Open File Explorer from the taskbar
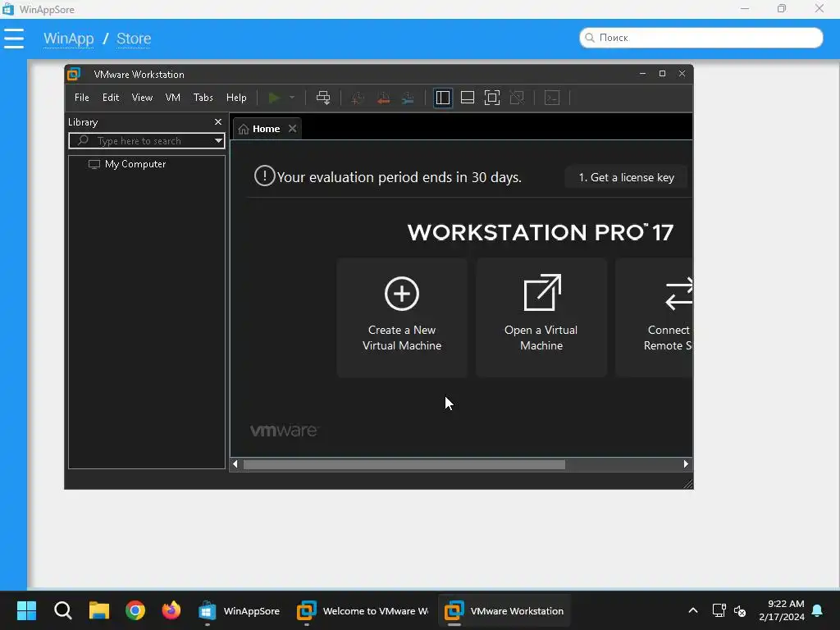The image size is (840, 630). (x=99, y=610)
